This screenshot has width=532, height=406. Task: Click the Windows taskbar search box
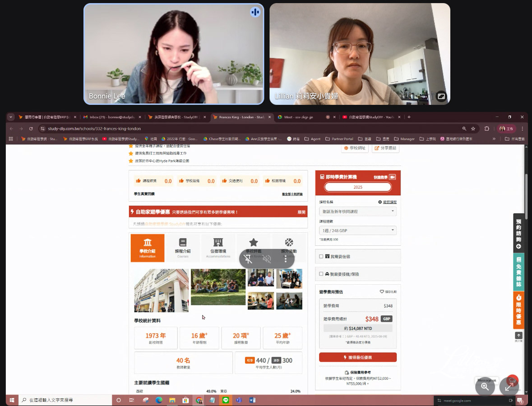click(x=65, y=400)
